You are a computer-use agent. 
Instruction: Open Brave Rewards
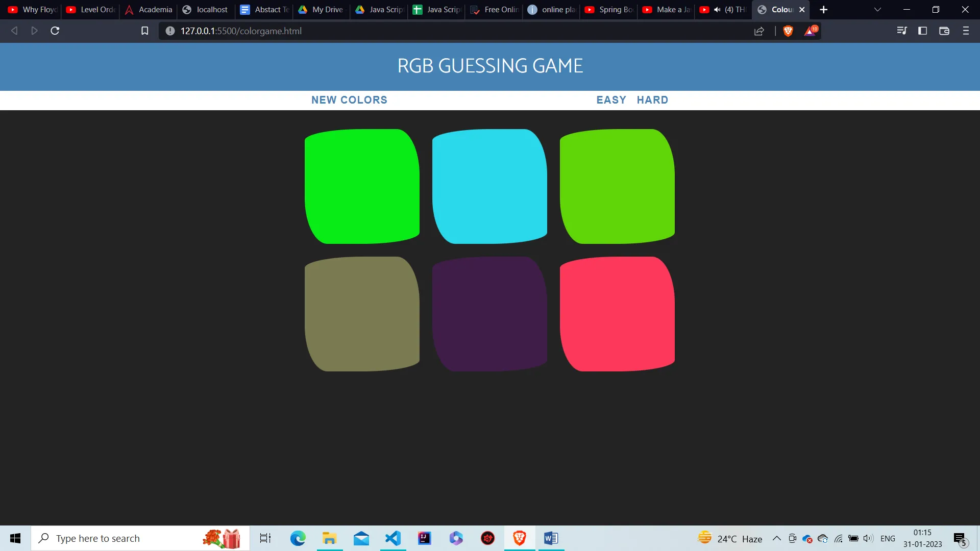click(x=811, y=31)
